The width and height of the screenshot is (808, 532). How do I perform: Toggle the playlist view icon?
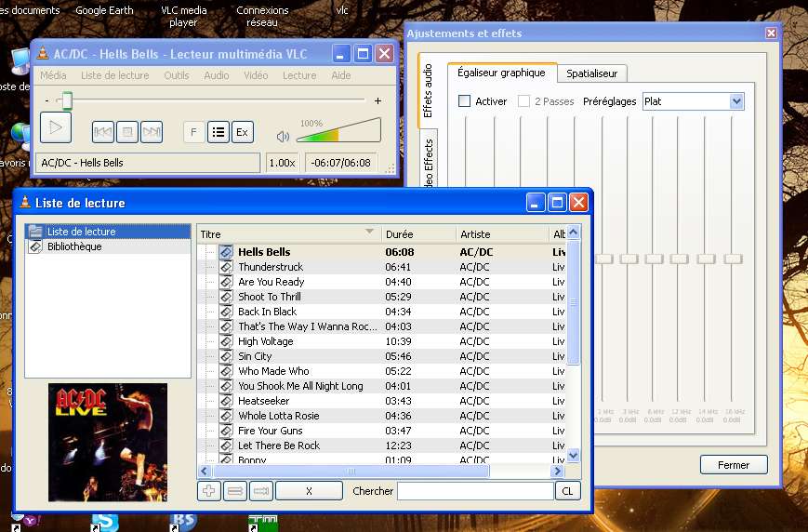[219, 132]
